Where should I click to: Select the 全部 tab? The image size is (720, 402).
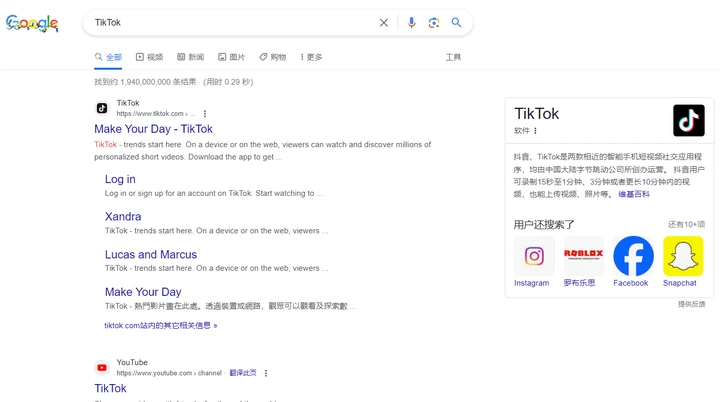(108, 57)
